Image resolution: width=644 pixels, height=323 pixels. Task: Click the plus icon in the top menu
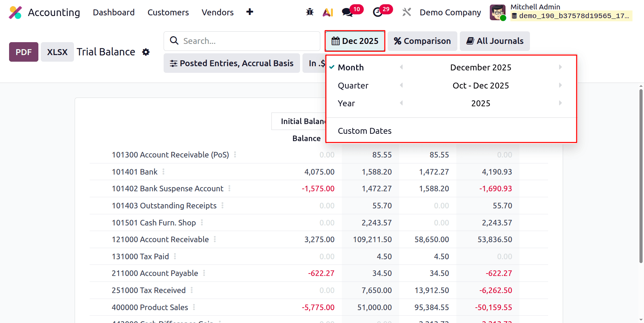tap(250, 12)
